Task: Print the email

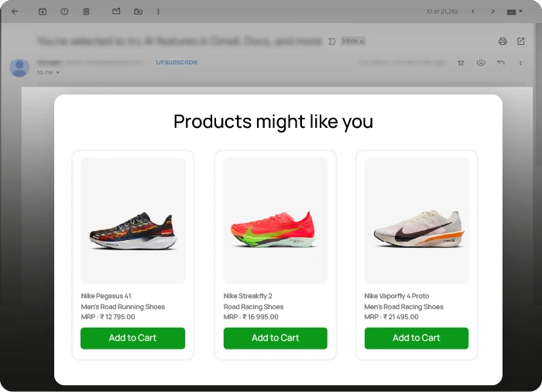Action: tap(503, 41)
